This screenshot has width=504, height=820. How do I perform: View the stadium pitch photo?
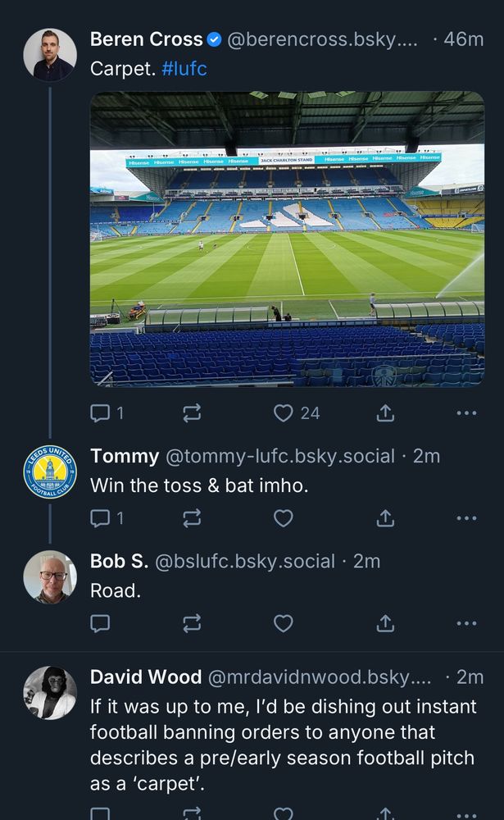coord(287,239)
